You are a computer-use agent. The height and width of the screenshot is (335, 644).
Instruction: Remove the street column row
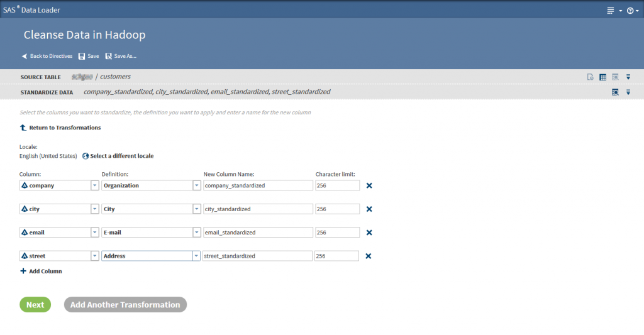369,256
